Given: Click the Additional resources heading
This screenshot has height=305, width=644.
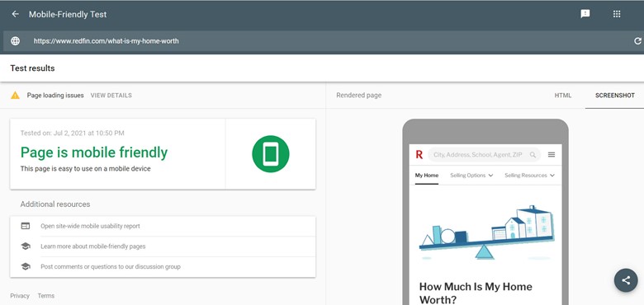Looking at the screenshot, I should click(x=55, y=204).
